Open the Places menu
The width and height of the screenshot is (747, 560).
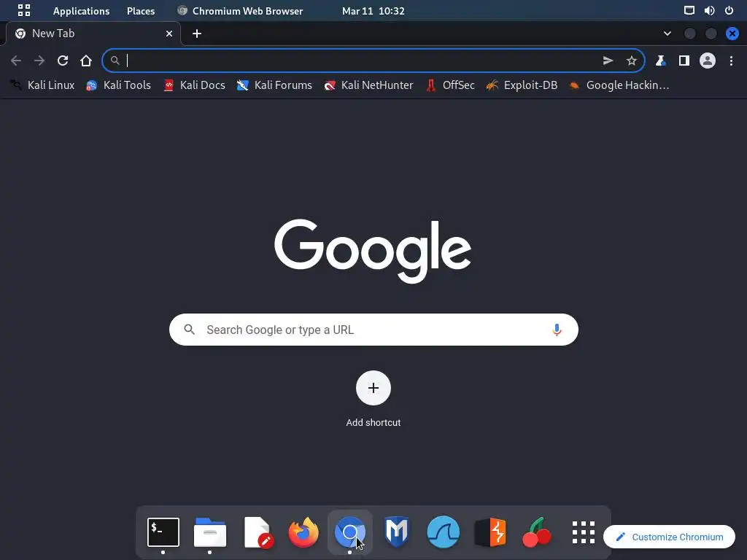141,10
